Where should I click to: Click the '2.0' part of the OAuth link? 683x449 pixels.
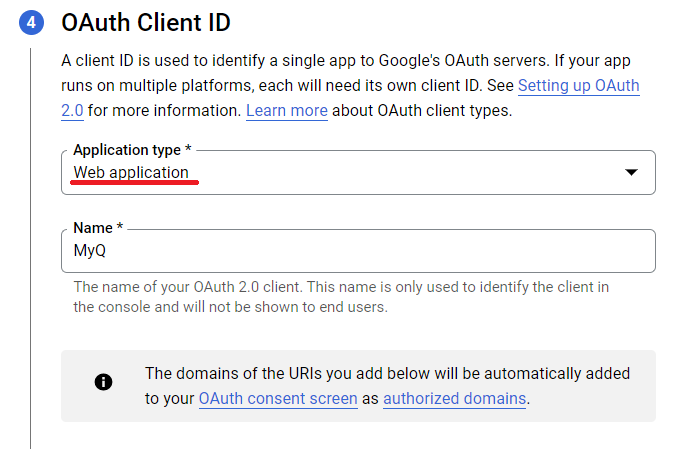pos(72,110)
